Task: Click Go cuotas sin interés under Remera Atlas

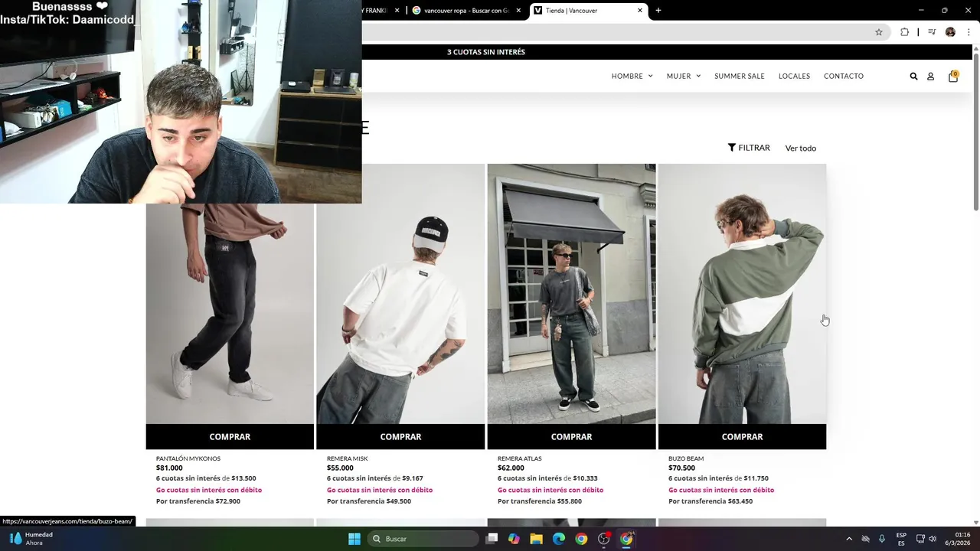Action: pyautogui.click(x=550, y=491)
